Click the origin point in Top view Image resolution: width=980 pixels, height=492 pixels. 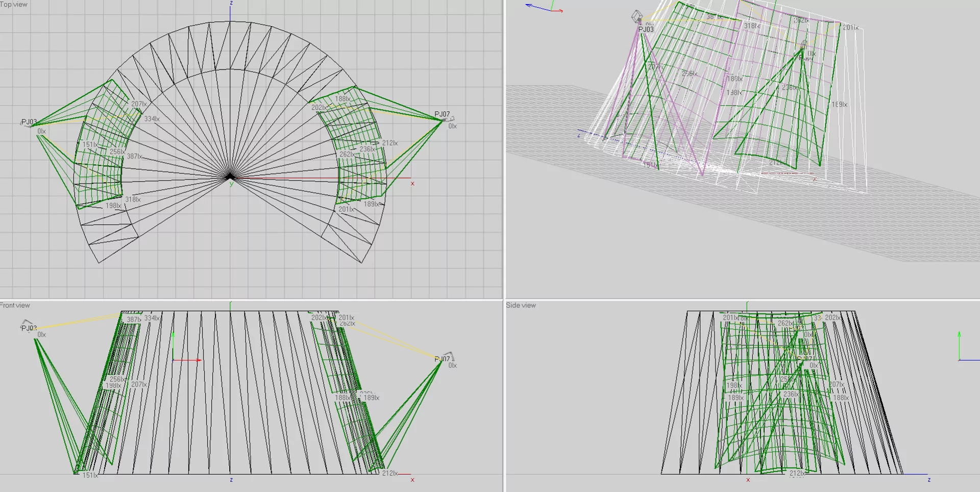point(230,177)
